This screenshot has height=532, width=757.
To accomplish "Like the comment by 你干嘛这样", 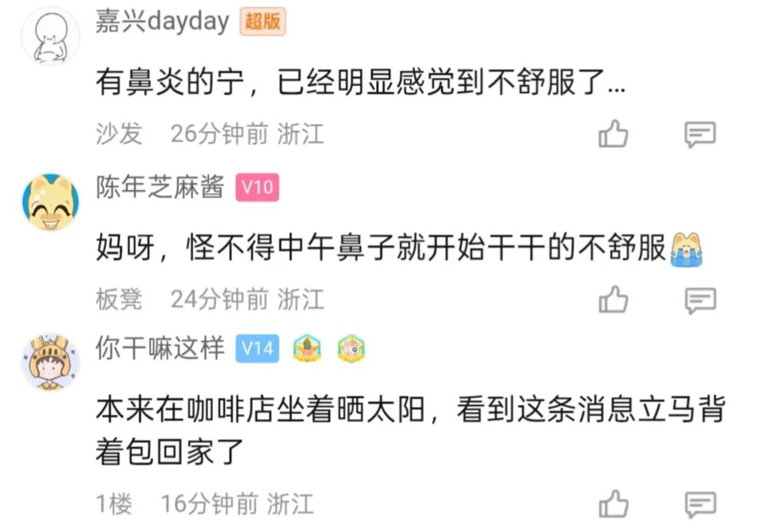I will [x=613, y=504].
